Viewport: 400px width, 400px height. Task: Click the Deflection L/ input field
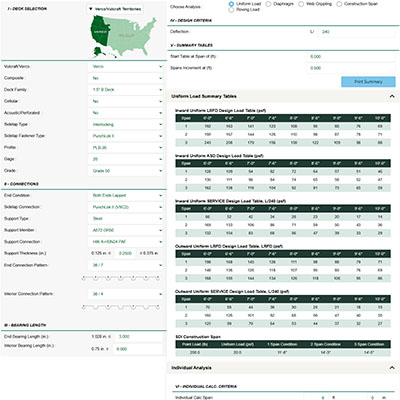[357, 32]
